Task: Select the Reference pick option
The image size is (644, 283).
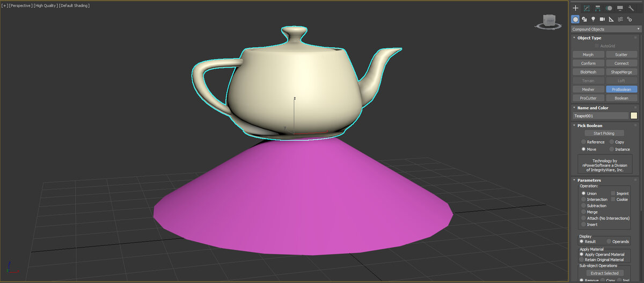Action: (593, 142)
